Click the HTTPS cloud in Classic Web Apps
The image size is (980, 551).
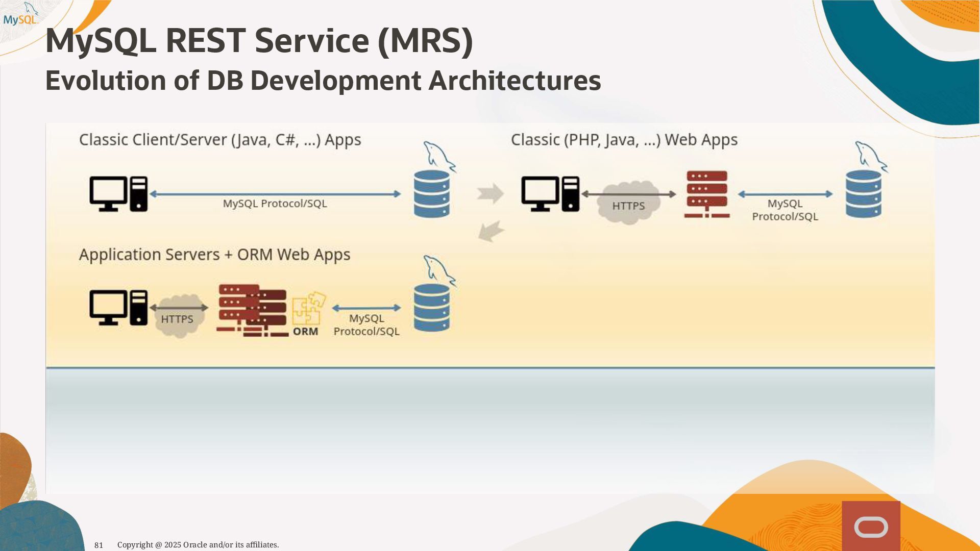(x=628, y=203)
